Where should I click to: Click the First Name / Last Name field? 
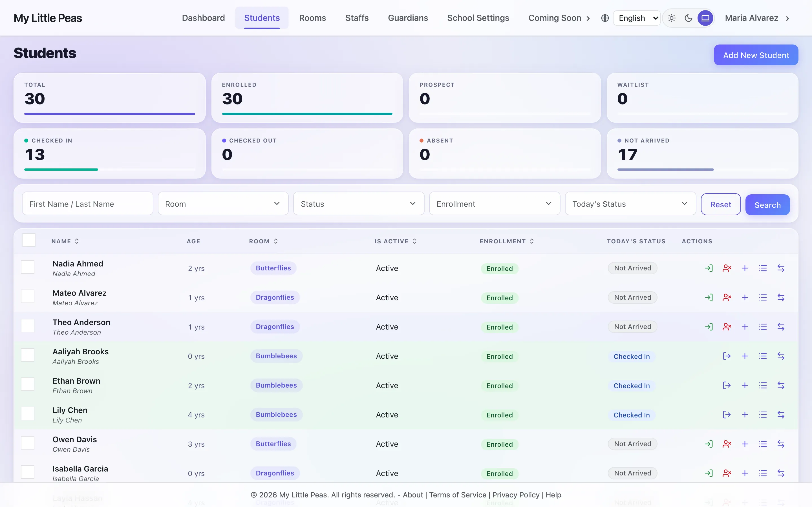(x=88, y=204)
